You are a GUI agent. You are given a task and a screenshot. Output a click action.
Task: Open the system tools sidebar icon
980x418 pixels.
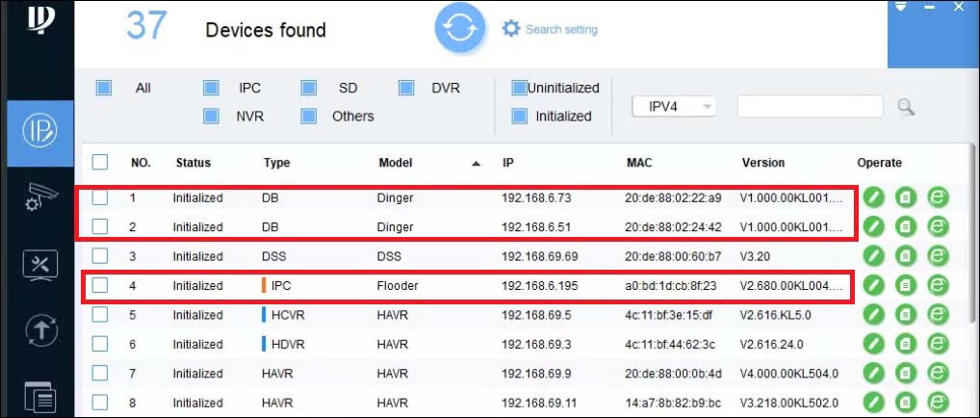pyautogui.click(x=40, y=265)
